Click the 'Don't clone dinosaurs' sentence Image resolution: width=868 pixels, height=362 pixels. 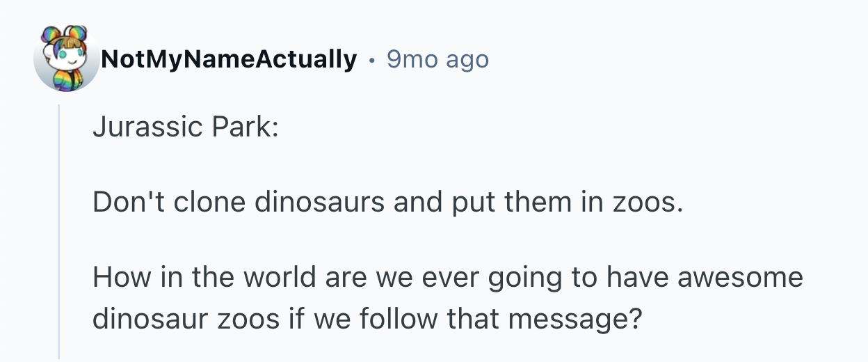(x=387, y=203)
